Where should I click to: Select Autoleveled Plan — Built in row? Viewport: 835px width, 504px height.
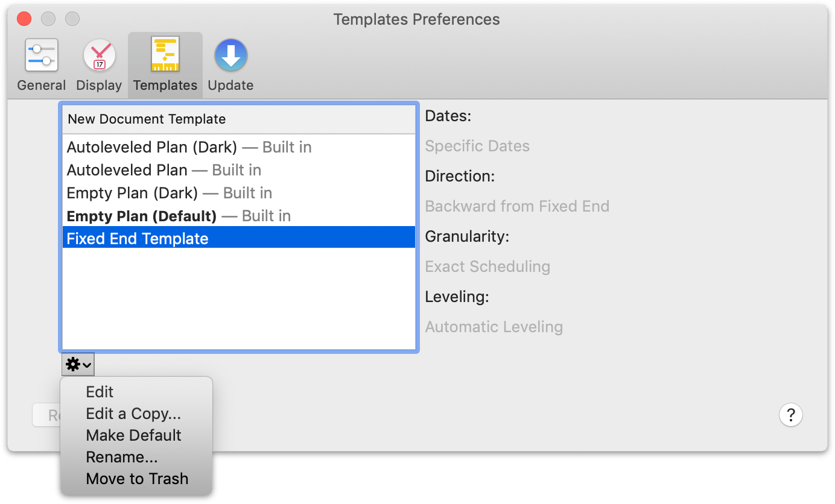(x=239, y=170)
